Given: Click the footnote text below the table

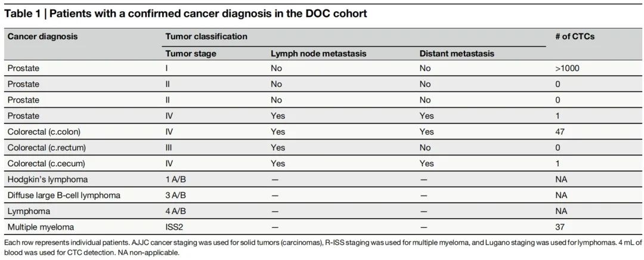Looking at the screenshot, I should point(322,247).
